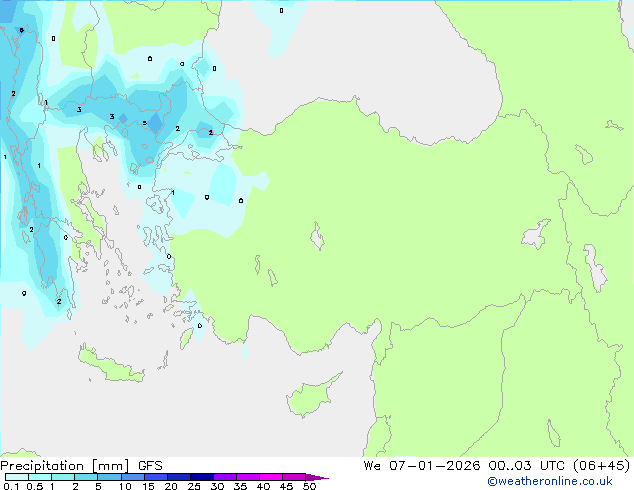
Task: Choose the 10–15 mm blue legend swatch
Action: pos(133,477)
